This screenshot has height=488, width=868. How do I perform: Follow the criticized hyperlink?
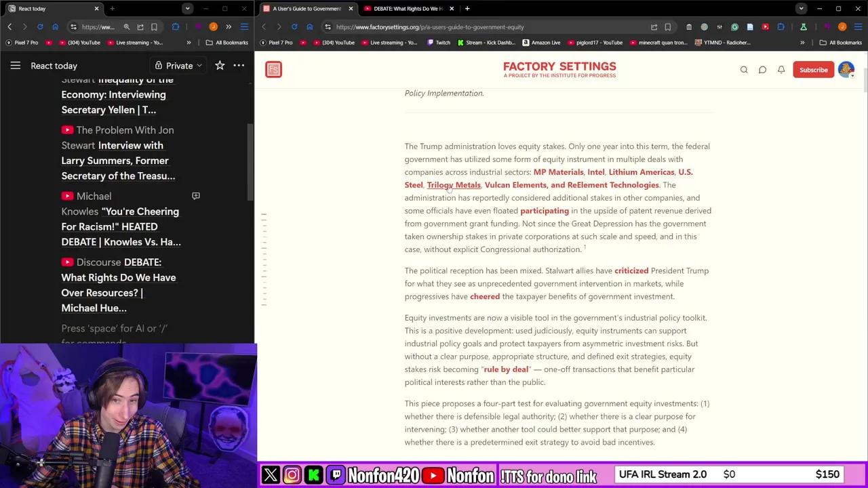click(631, 270)
